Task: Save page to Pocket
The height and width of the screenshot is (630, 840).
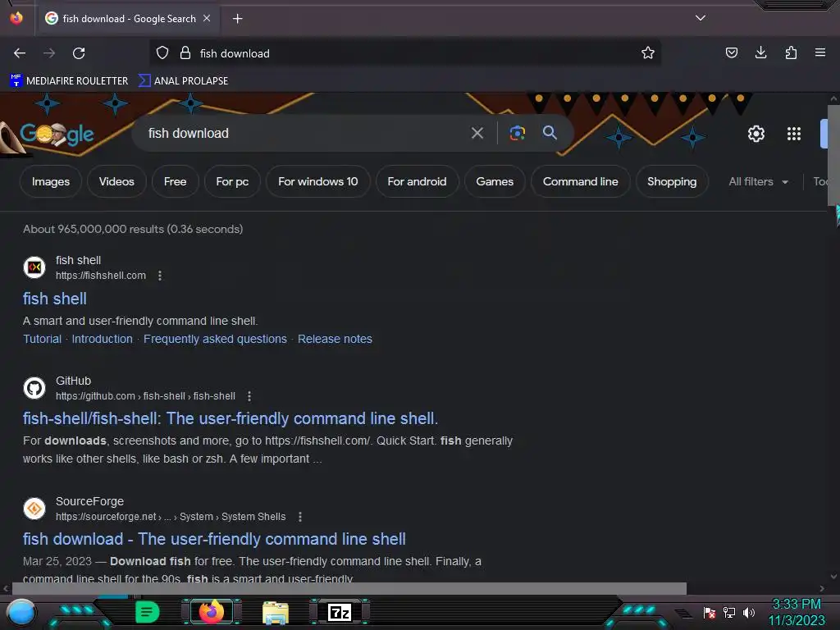Action: click(x=731, y=53)
